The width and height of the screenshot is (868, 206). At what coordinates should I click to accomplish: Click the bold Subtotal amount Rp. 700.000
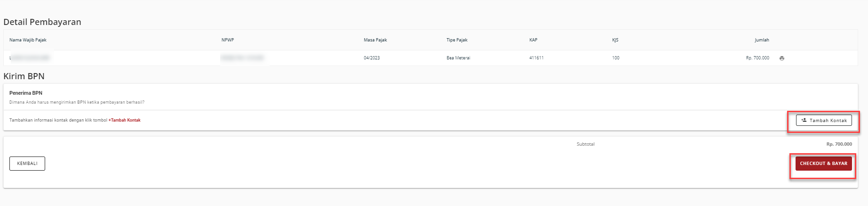click(839, 144)
